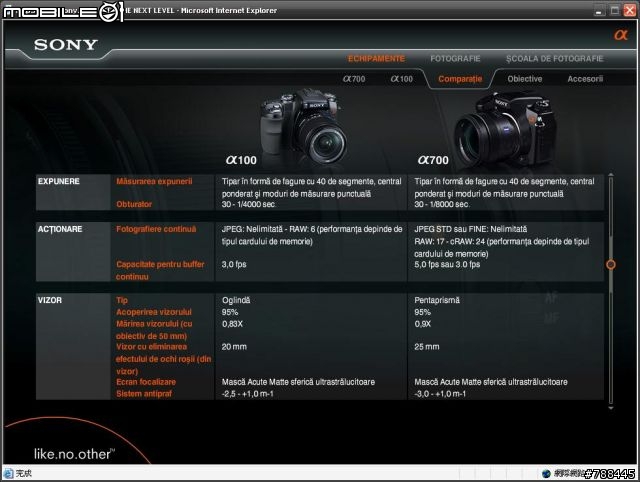Click the '-3,0 - +1,0 m-1' value
Viewport: 640px width, 482px height.
click(x=440, y=394)
